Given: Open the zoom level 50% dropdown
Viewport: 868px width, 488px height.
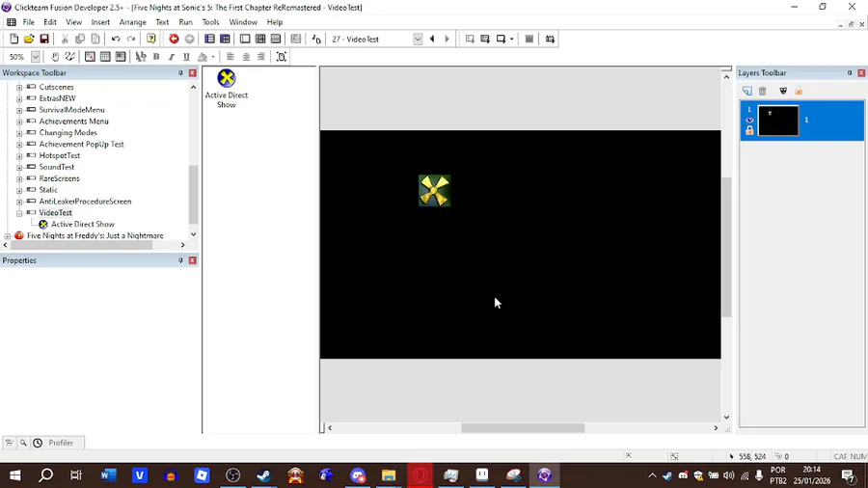Looking at the screenshot, I should click(36, 57).
